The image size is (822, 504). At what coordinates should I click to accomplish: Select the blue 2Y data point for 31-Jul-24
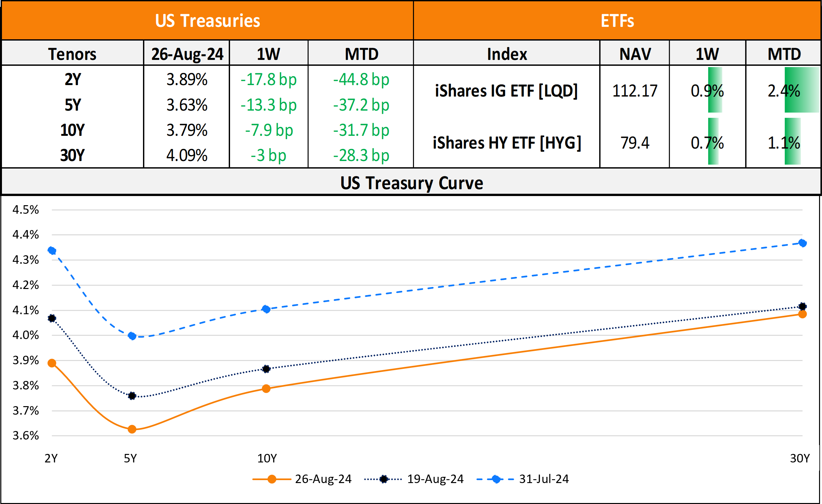(x=52, y=250)
